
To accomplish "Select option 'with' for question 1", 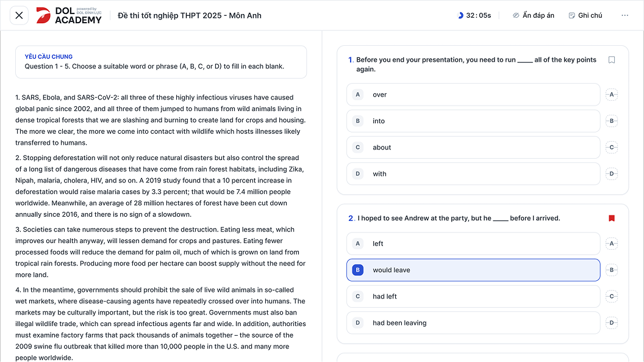I will coord(473,174).
